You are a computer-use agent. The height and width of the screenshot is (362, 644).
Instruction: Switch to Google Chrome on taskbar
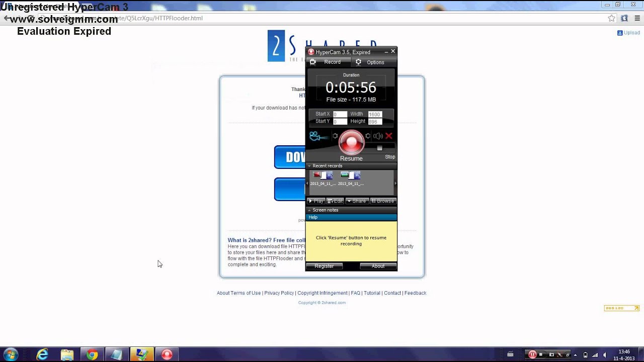[92, 354]
